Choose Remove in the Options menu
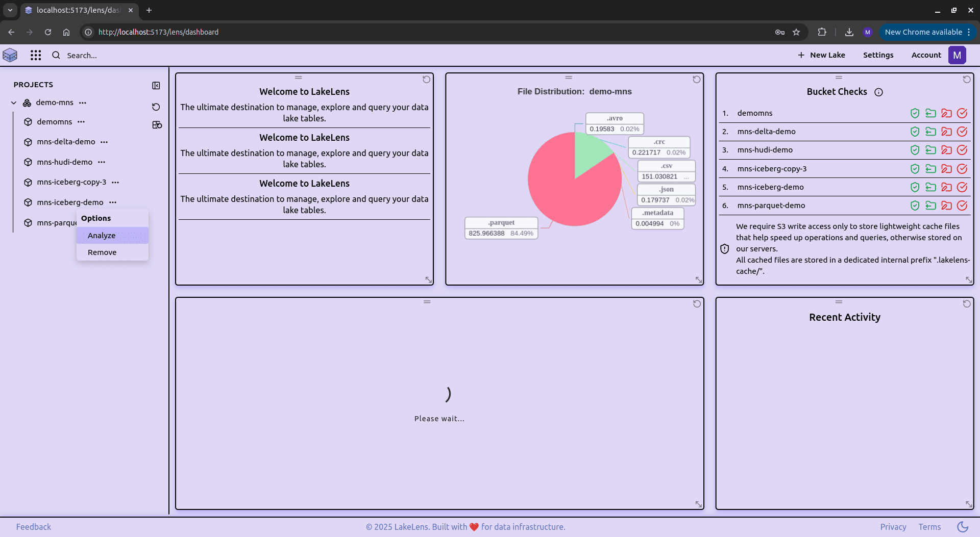Viewport: 980px width, 537px height. [x=102, y=252]
